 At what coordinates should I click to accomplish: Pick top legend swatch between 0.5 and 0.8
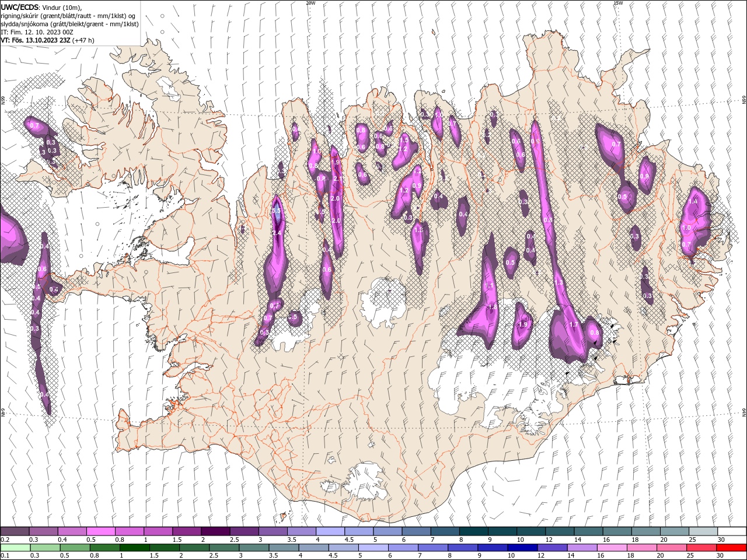point(100,531)
